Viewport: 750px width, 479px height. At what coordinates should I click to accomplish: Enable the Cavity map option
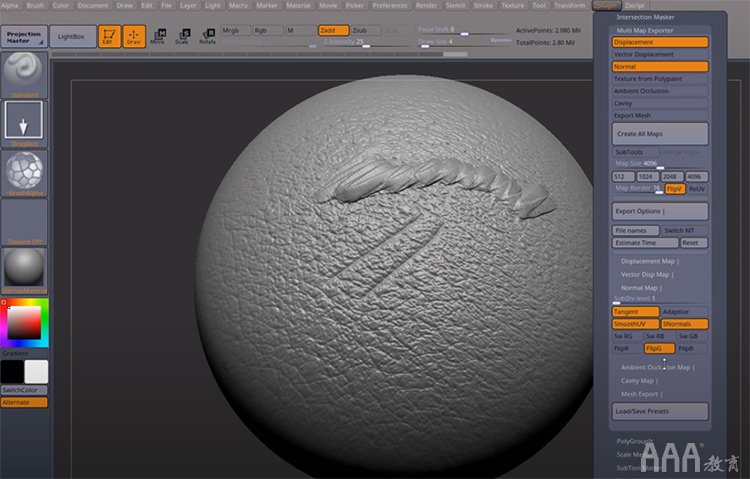[x=660, y=103]
